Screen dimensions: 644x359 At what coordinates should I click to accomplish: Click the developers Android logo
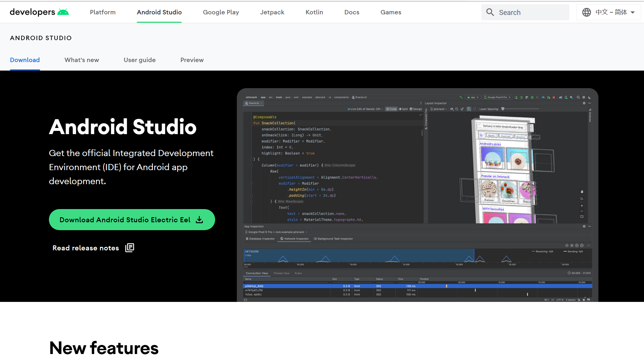pyautogui.click(x=39, y=12)
